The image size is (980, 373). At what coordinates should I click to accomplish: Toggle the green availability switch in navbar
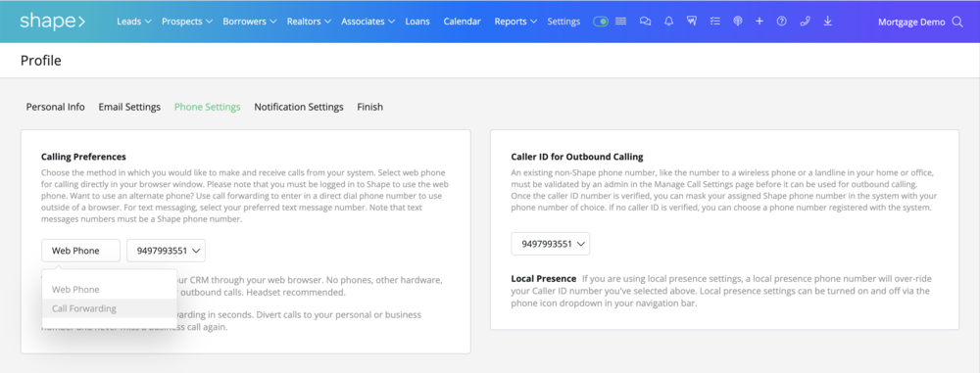pos(601,22)
